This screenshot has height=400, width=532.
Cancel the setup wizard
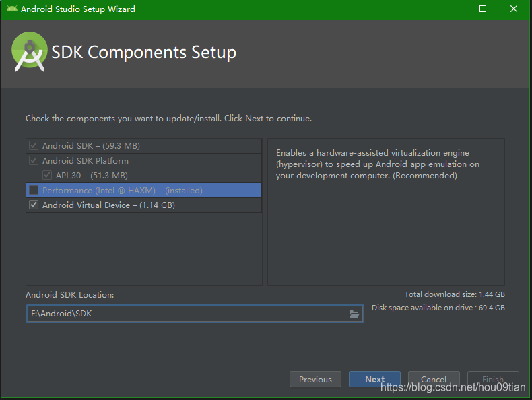[434, 379]
